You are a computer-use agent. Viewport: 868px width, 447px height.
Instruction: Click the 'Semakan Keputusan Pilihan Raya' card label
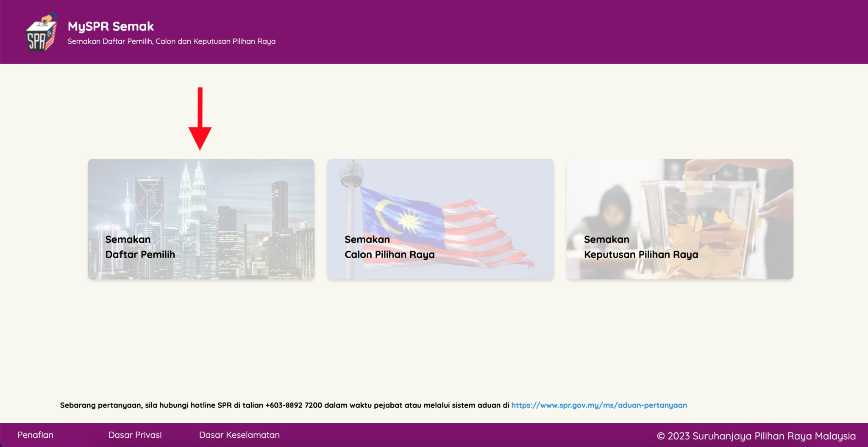tap(640, 247)
